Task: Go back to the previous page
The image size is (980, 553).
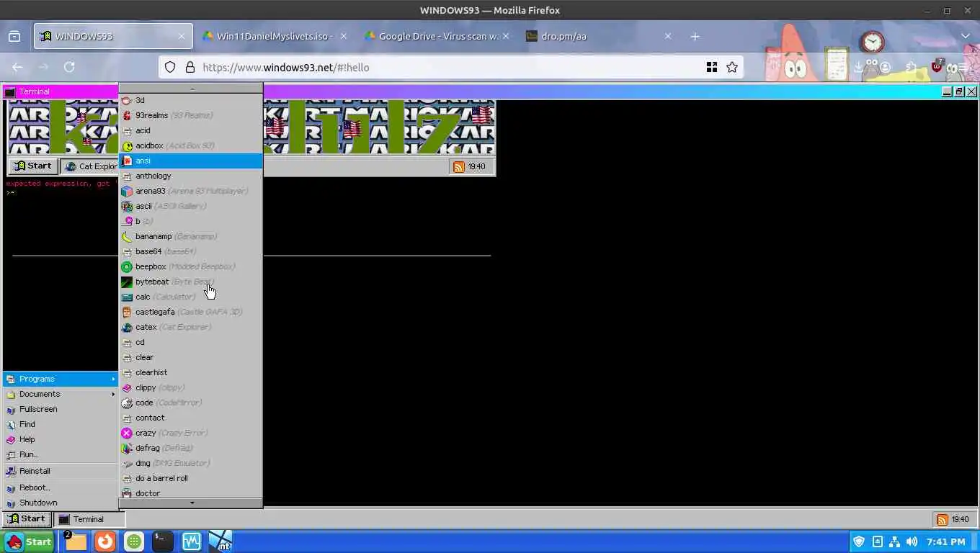Action: point(17,67)
